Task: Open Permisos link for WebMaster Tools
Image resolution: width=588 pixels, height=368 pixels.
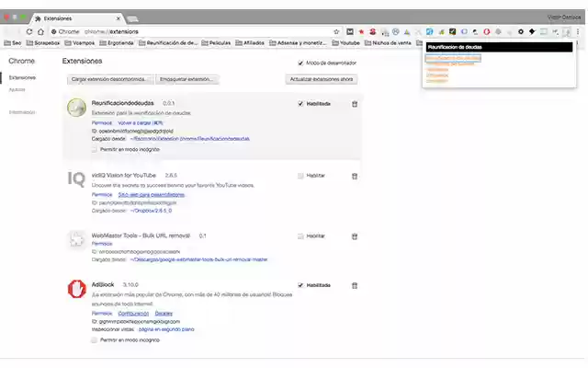Action: [x=102, y=244]
